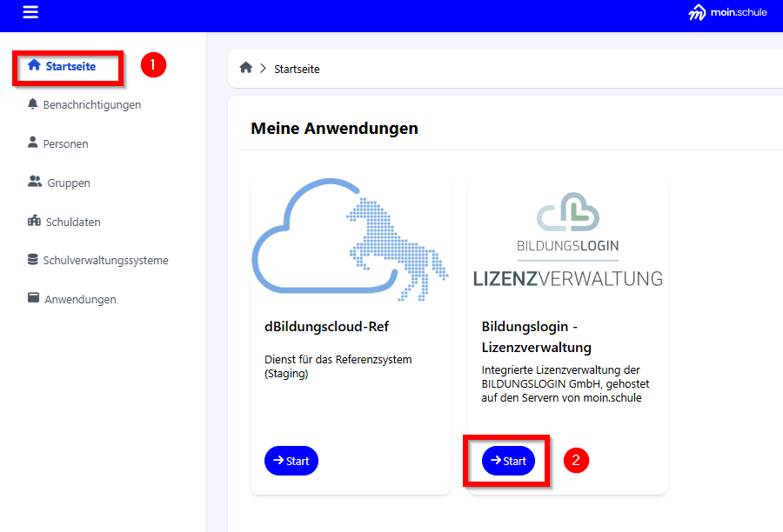Click the person icon for Personen
783x532 pixels.
pos(33,143)
